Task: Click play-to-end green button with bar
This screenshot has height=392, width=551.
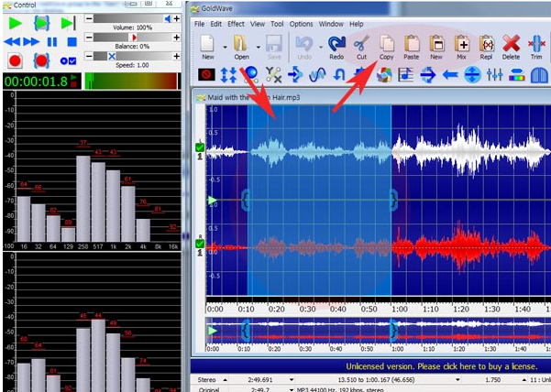Action: point(68,23)
